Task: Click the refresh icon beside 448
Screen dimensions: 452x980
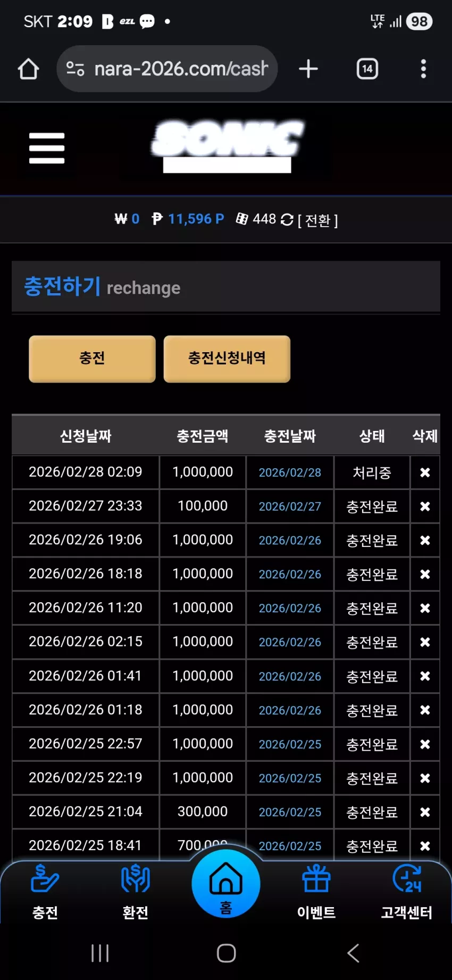Action: (287, 220)
